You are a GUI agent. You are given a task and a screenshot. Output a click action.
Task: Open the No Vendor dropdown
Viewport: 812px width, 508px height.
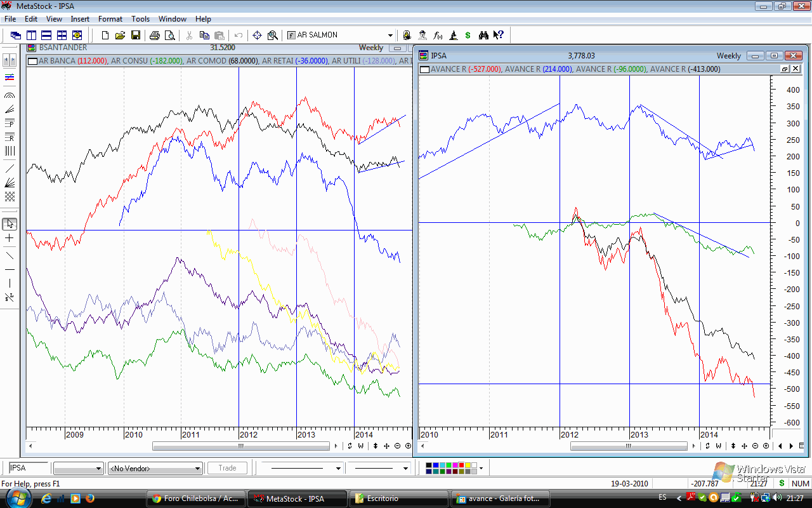click(155, 469)
